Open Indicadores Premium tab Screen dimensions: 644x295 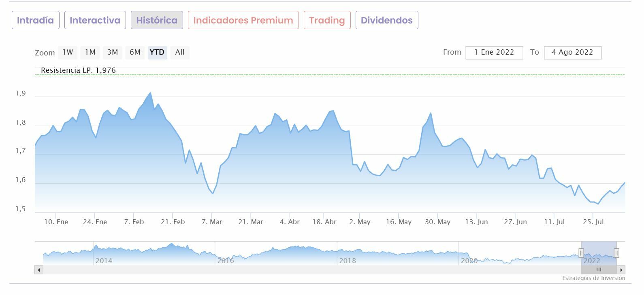pyautogui.click(x=243, y=20)
